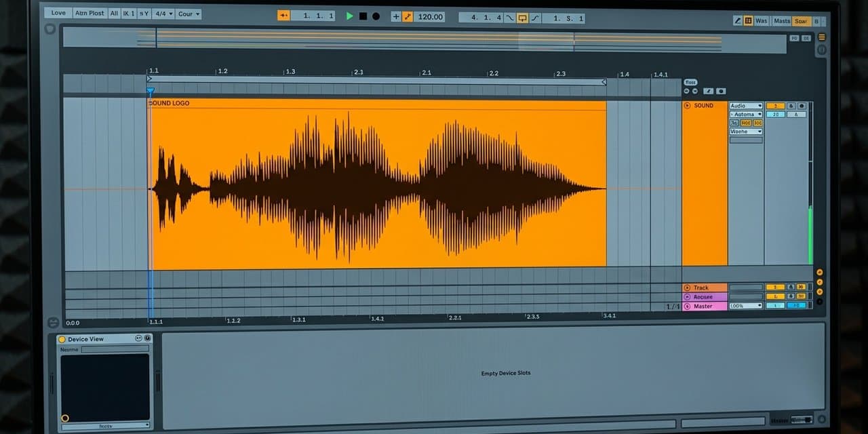
Task: Click the s Y button in the top bar
Action: pyautogui.click(x=144, y=13)
